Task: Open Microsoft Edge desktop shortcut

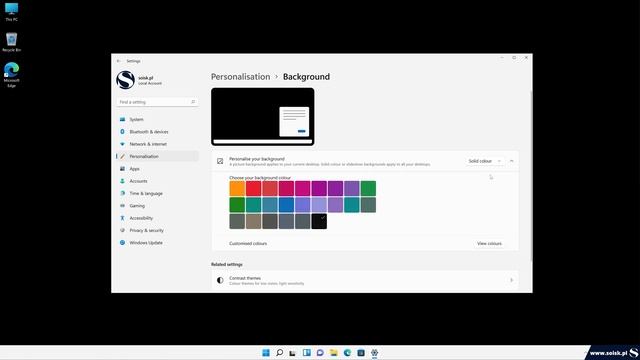Action: coord(11,75)
